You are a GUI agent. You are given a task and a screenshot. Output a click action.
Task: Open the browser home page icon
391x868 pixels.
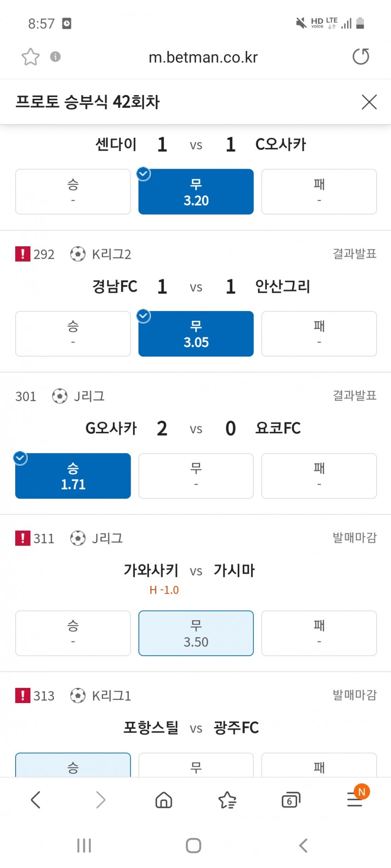point(164,800)
